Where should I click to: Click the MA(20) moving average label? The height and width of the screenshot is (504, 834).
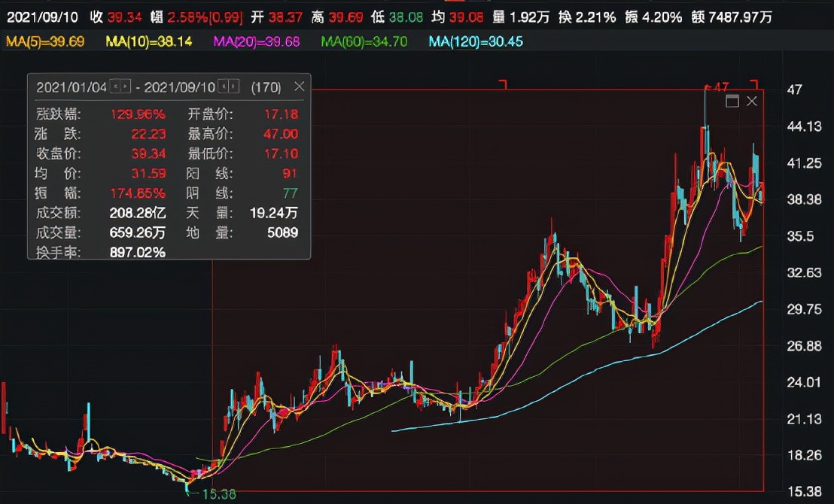257,42
